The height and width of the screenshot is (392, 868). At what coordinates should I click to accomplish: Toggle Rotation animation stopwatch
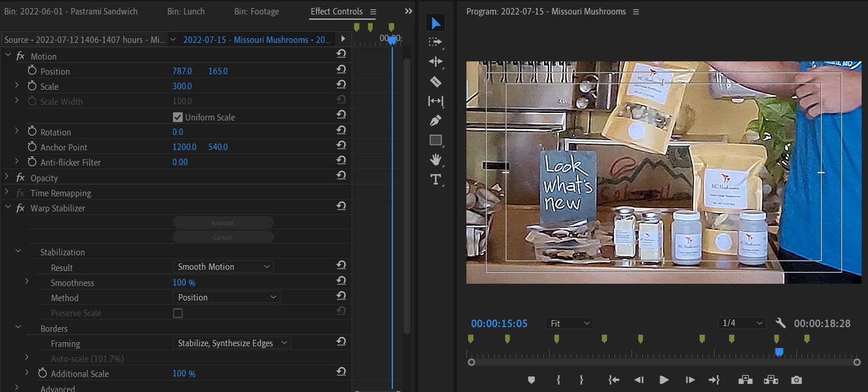[x=32, y=131]
